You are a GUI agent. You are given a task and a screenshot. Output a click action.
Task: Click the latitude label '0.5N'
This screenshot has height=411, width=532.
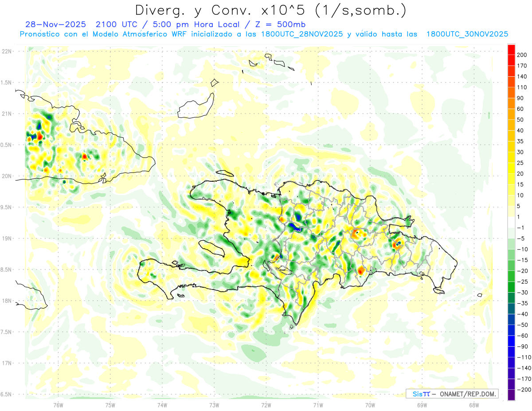6,145
